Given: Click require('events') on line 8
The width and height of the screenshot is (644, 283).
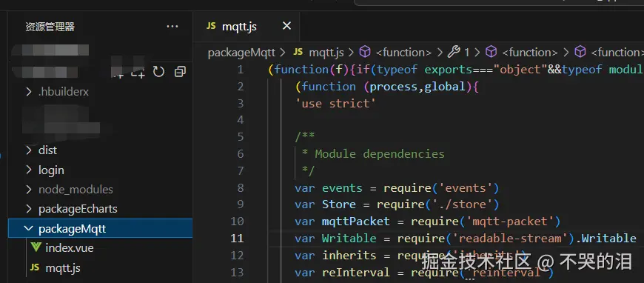Looking at the screenshot, I should tap(441, 188).
